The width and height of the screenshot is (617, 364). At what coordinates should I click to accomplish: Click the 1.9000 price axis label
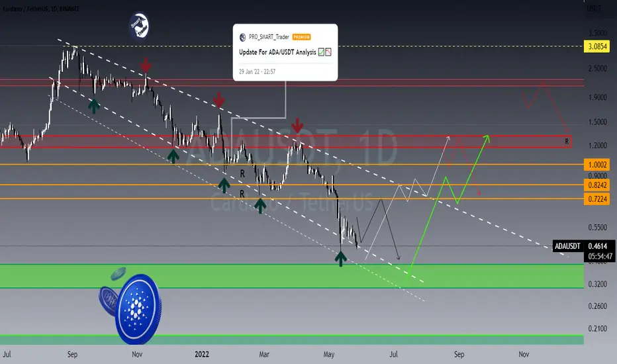[x=598, y=97]
